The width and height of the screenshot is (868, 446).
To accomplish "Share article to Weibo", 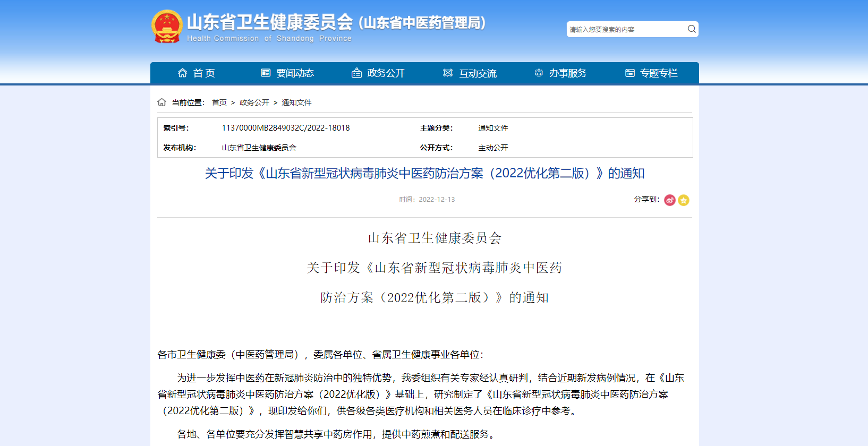I will click(x=669, y=200).
